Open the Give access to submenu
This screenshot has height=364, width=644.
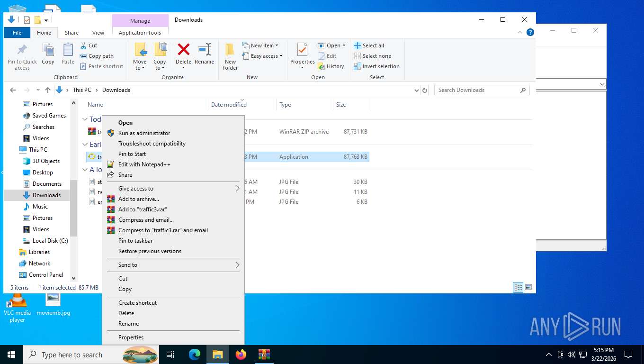(173, 189)
